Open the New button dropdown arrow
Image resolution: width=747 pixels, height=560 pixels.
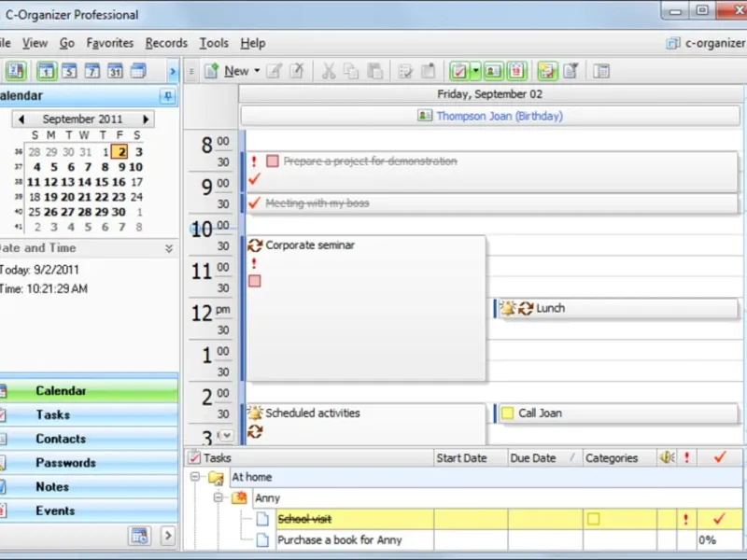257,71
